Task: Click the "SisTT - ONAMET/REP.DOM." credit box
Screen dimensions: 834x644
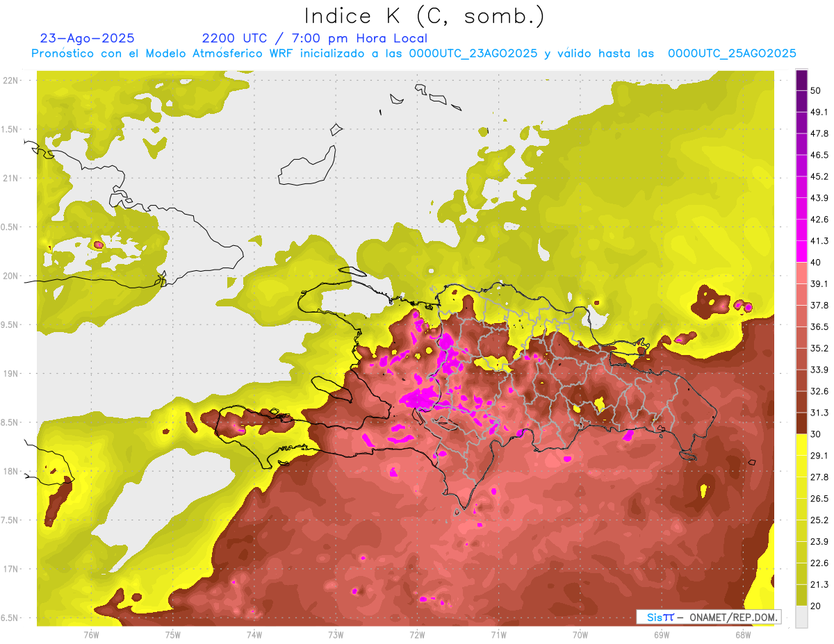Action: coord(709,617)
